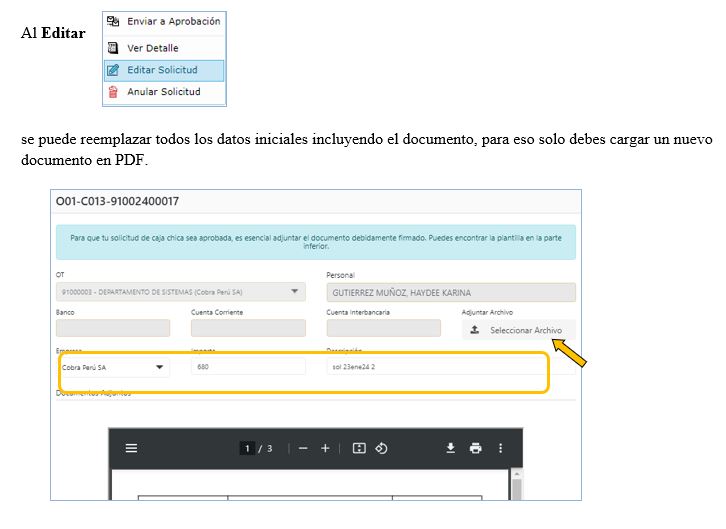Expand the OT dropdown arrow

coord(294,292)
